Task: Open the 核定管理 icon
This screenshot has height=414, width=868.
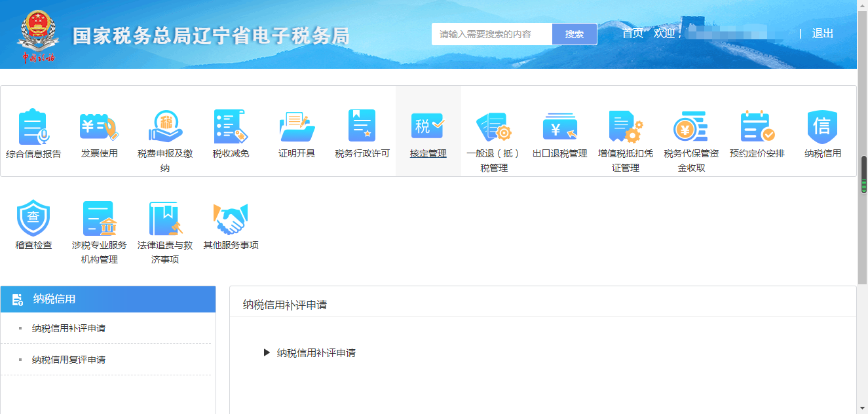Action: [x=428, y=127]
